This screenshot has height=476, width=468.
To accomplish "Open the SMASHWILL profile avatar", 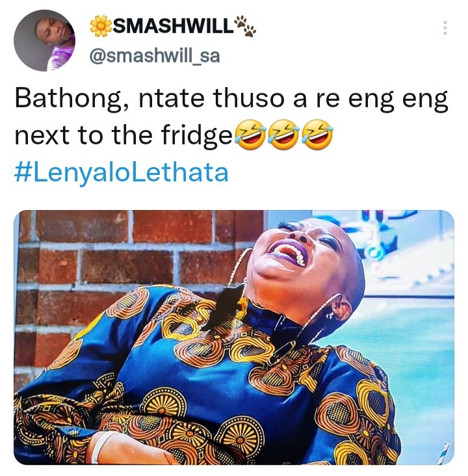I will pyautogui.click(x=44, y=40).
